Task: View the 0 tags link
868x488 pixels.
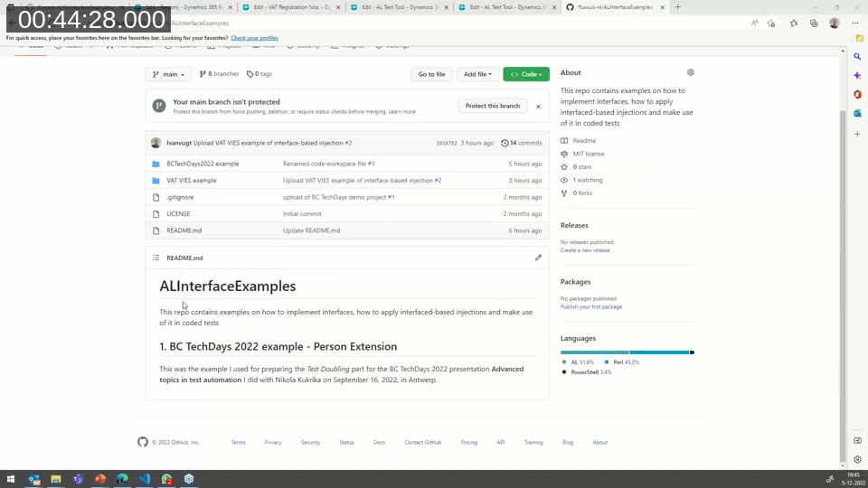Action: pos(259,73)
